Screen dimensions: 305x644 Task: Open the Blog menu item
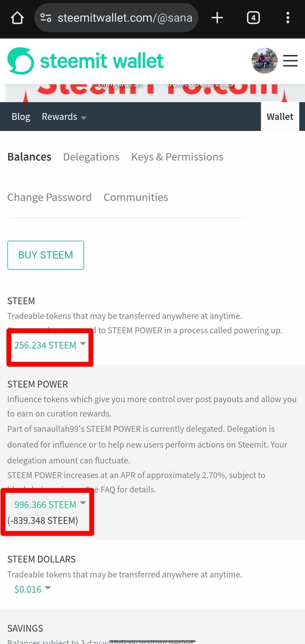[x=21, y=117]
